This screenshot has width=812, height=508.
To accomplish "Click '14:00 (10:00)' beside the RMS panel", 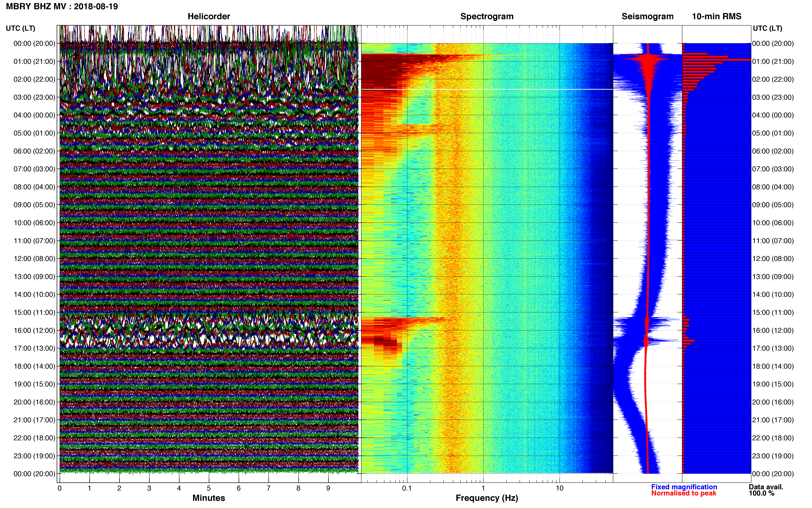I will [773, 295].
